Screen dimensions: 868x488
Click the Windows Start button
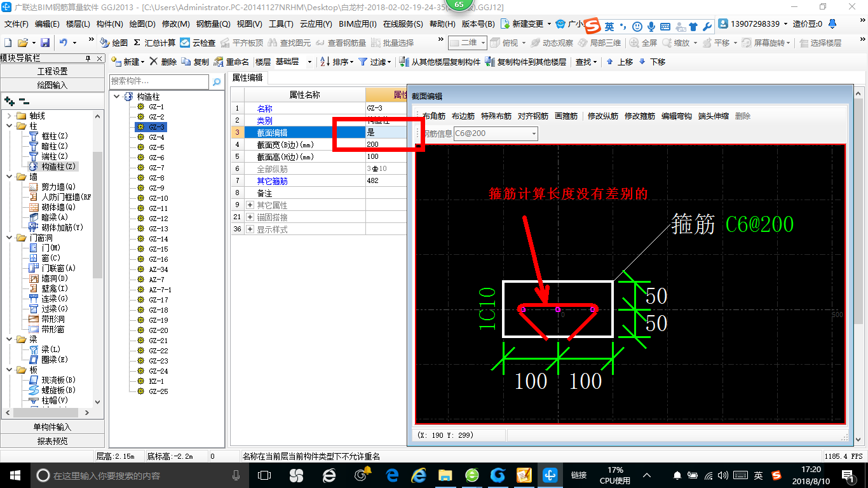[15, 475]
